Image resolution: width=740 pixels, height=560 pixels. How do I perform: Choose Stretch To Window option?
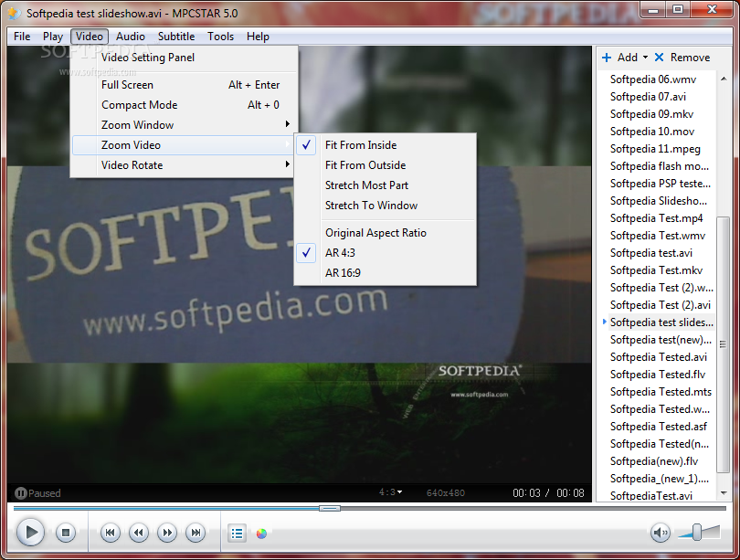pos(385,206)
